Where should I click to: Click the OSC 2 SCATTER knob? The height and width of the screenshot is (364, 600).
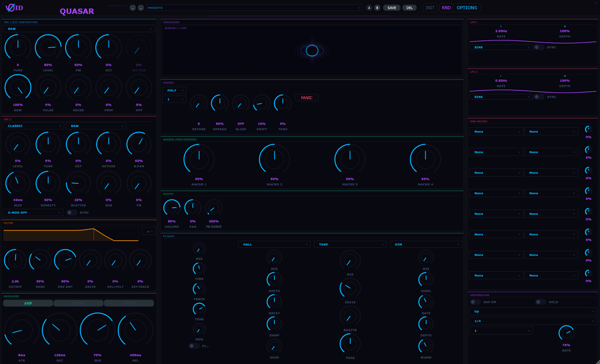point(78,183)
